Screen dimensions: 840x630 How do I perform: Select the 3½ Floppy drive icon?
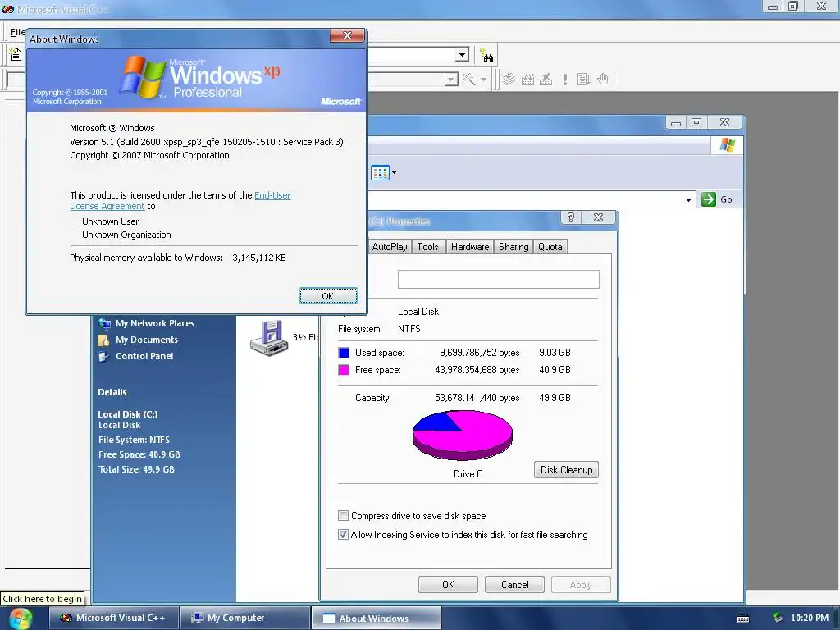[x=269, y=338]
